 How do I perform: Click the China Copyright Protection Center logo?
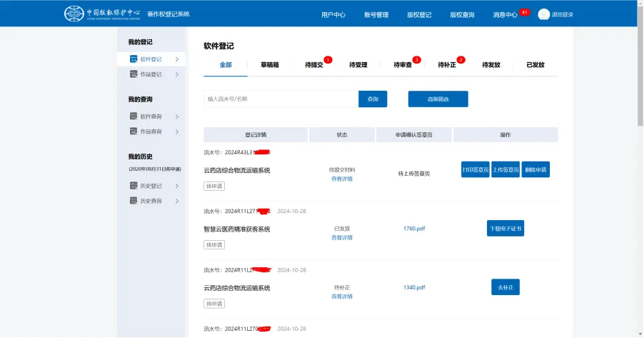102,14
